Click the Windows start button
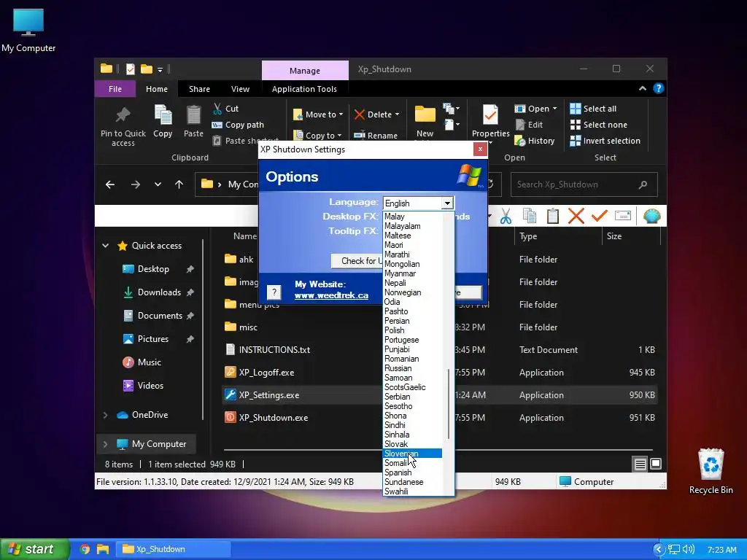This screenshot has height=560, width=747. pyautogui.click(x=34, y=549)
